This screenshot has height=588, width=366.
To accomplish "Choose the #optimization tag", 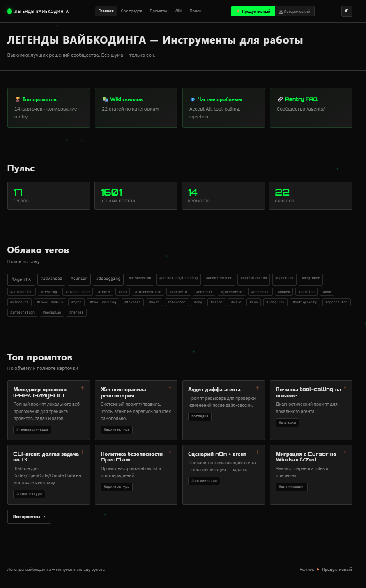I will tap(254, 279).
